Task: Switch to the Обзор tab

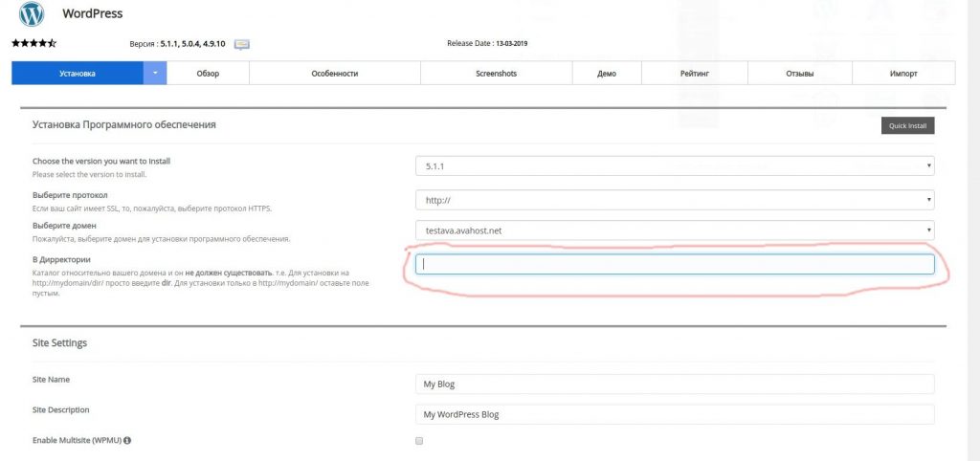Action: pos(208,73)
